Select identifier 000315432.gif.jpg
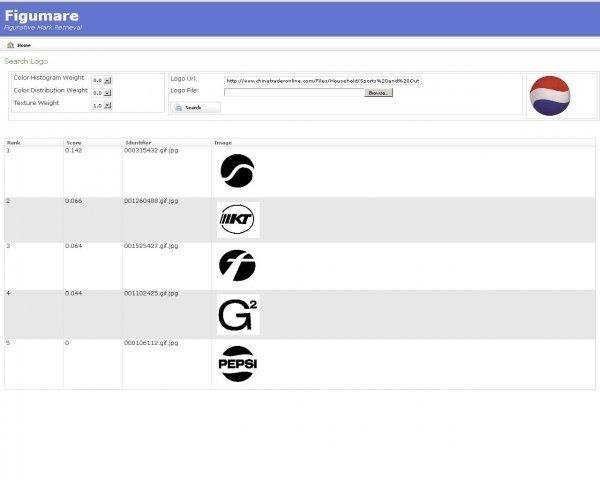This screenshot has width=600, height=480. (x=151, y=150)
